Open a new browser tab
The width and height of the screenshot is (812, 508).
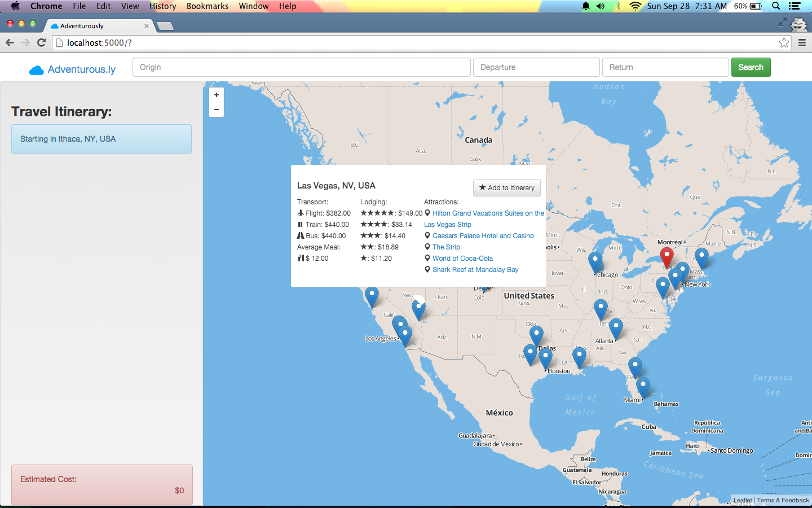[165, 26]
